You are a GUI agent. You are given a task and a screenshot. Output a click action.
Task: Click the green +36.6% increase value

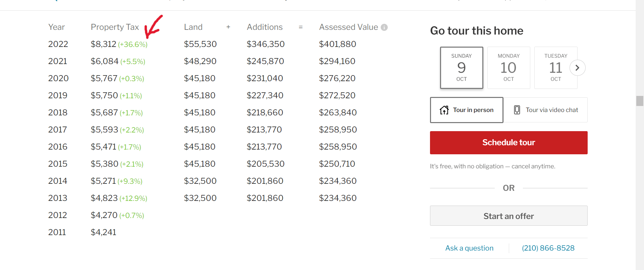coord(133,44)
